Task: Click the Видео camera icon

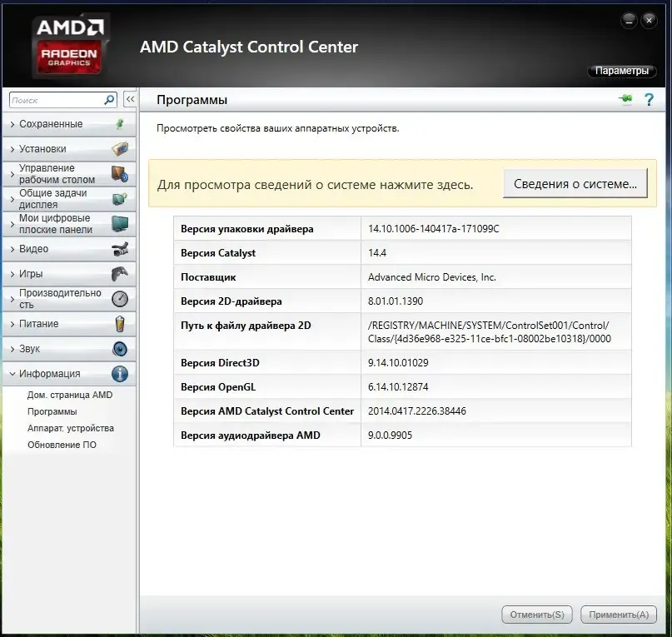Action: (x=120, y=249)
